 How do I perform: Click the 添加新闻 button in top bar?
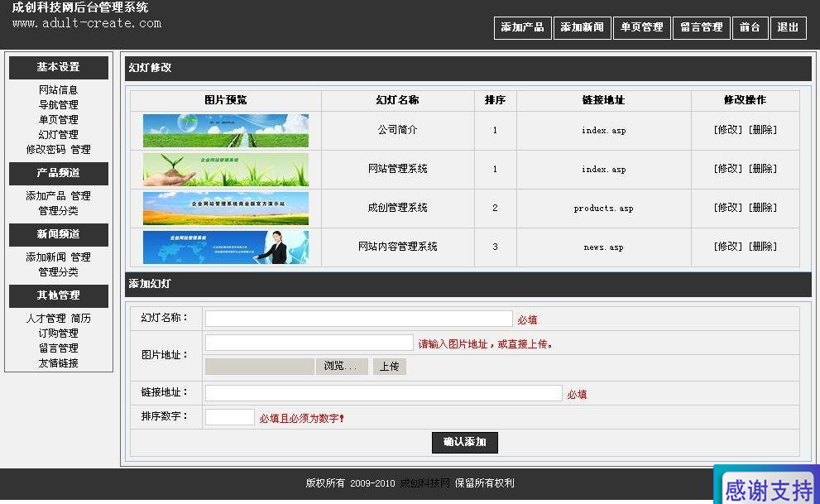click(x=582, y=27)
